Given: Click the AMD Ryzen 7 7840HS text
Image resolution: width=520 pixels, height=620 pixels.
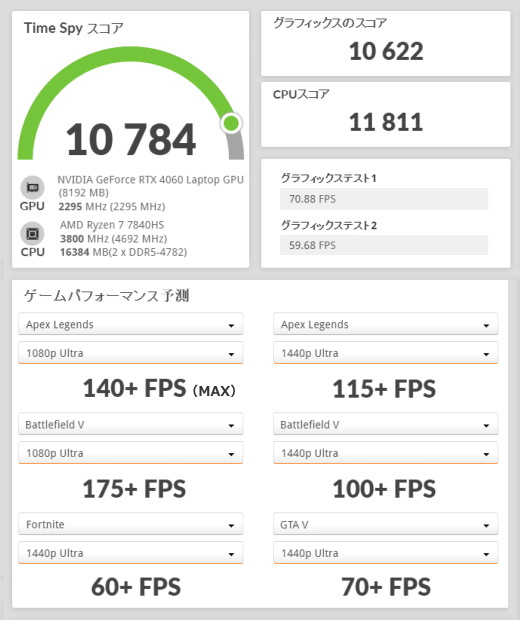Looking at the screenshot, I should 112,225.
